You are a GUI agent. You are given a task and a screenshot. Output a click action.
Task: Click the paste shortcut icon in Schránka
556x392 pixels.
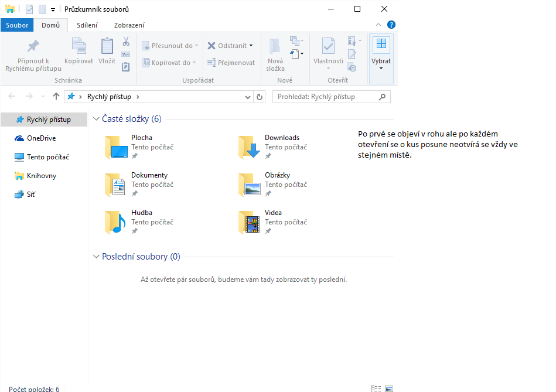[126, 67]
